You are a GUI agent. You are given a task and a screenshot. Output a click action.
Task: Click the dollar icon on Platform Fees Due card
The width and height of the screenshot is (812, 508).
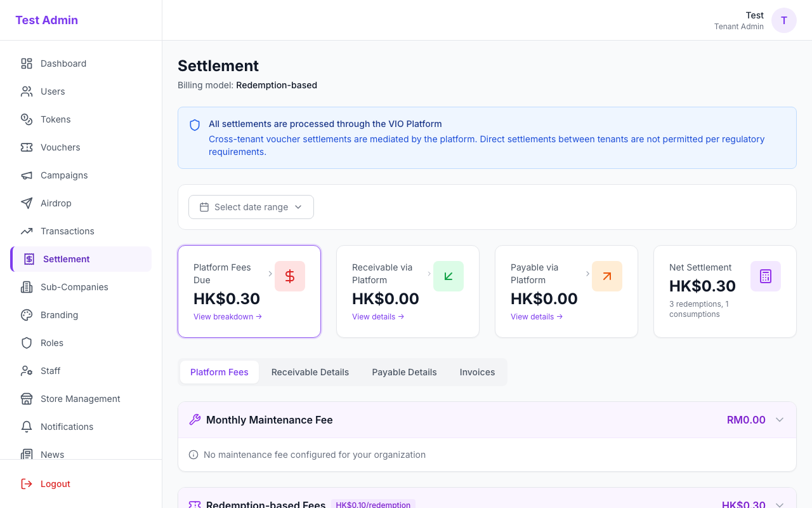point(290,276)
